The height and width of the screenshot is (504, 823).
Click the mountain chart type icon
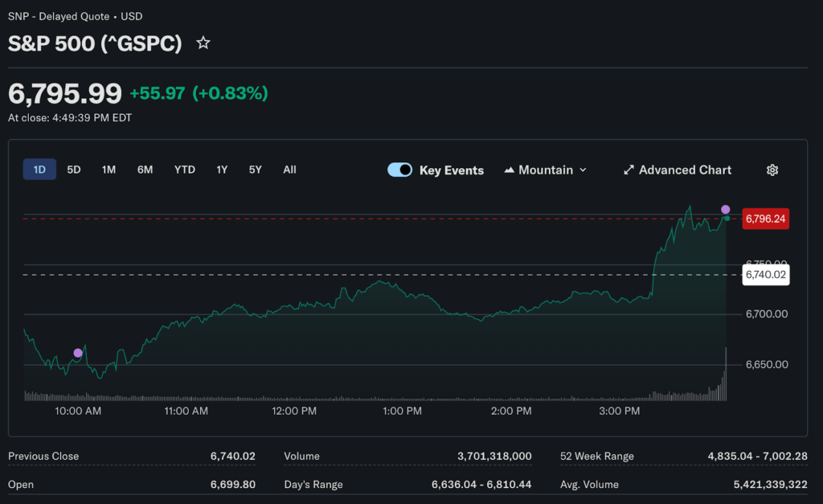click(510, 170)
